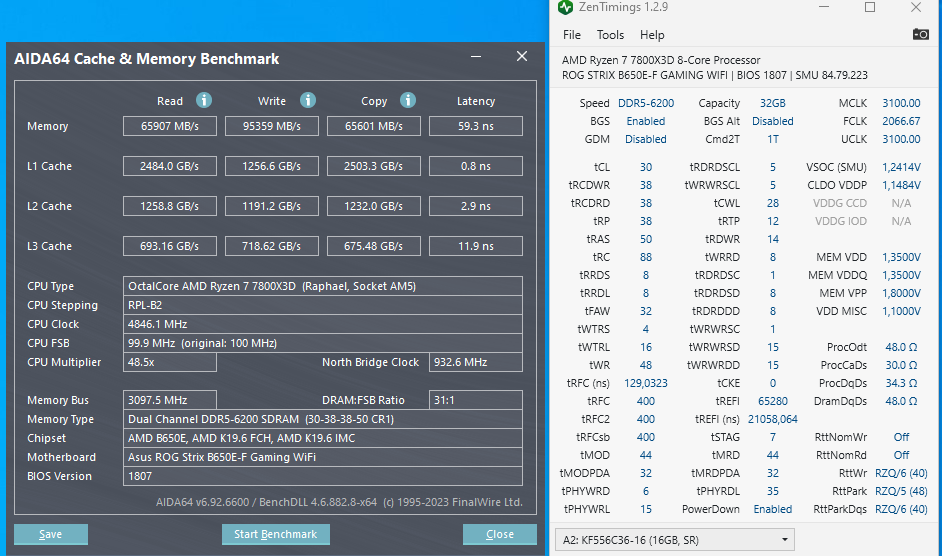
Task: Click Chipset field AMD B650E
Action: point(323,438)
